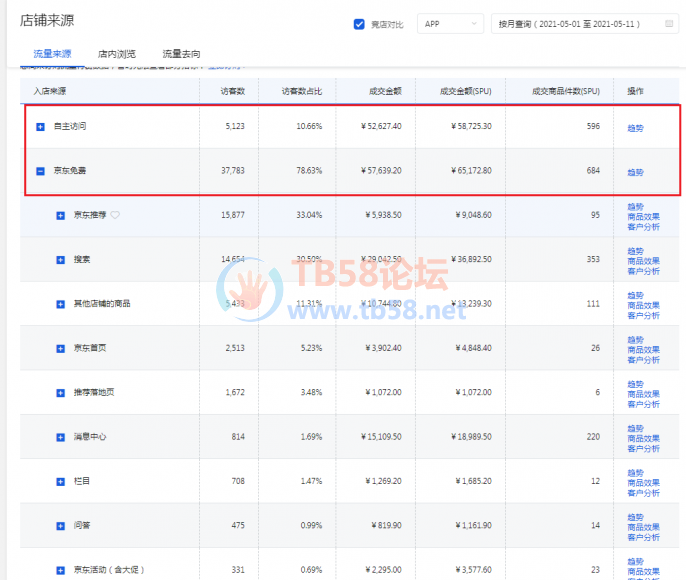The width and height of the screenshot is (686, 580).
Task: Click the 访客数占比 column header
Action: coord(301,91)
